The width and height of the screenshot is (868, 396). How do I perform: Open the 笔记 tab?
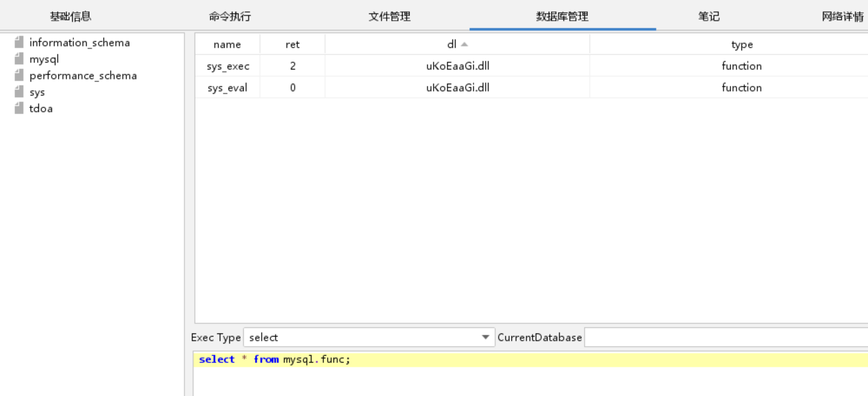[709, 17]
